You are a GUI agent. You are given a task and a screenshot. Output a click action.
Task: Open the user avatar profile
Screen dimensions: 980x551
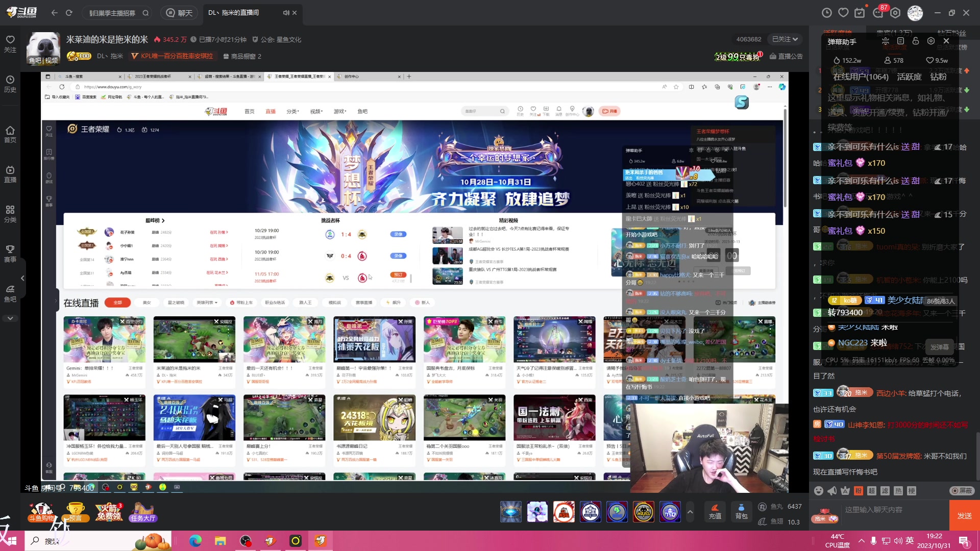[915, 13]
